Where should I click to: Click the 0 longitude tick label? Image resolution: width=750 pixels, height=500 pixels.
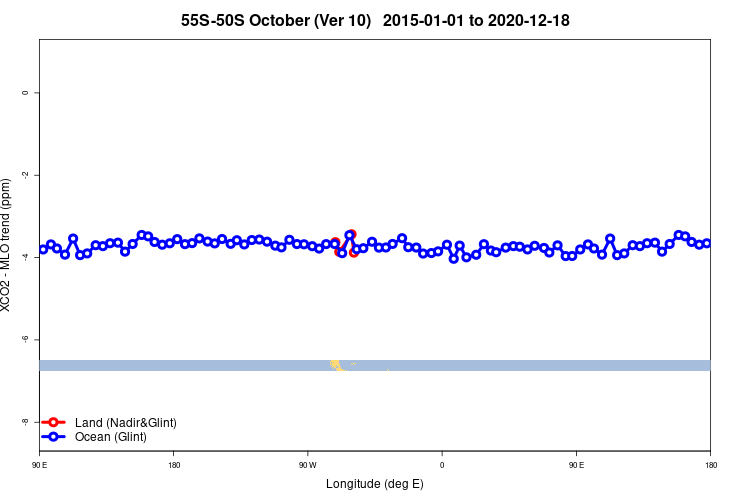coord(442,465)
